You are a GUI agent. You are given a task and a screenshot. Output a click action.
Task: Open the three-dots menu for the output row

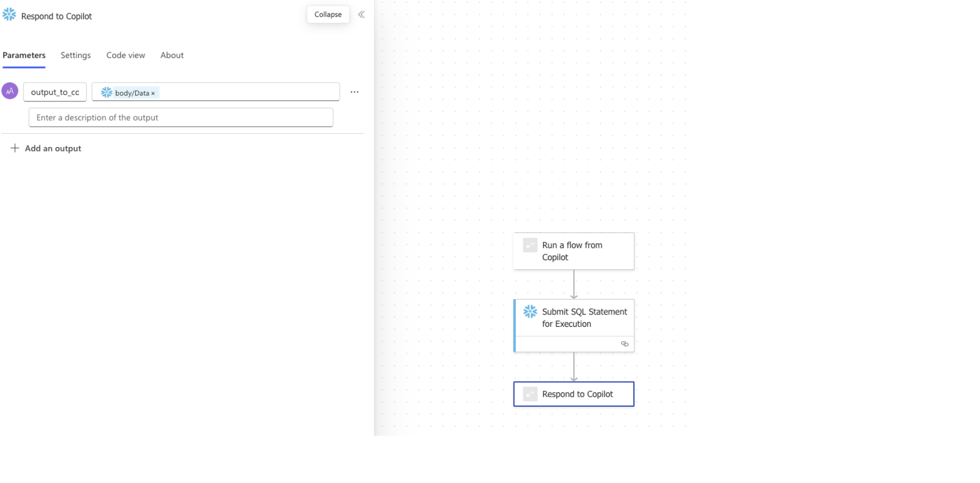354,92
